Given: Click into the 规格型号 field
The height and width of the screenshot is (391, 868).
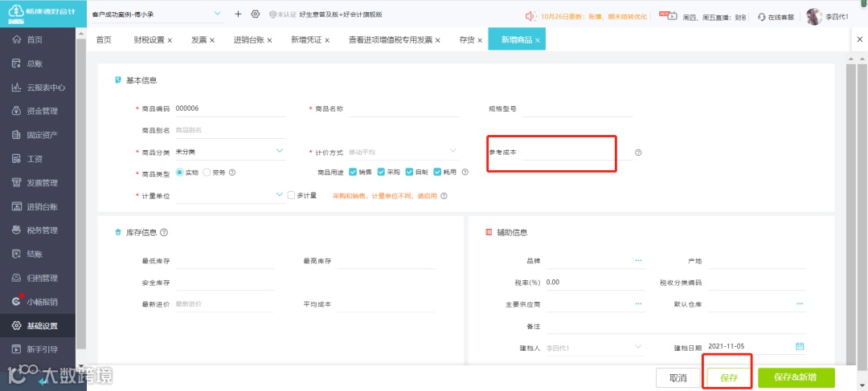Looking at the screenshot, I should (577, 109).
